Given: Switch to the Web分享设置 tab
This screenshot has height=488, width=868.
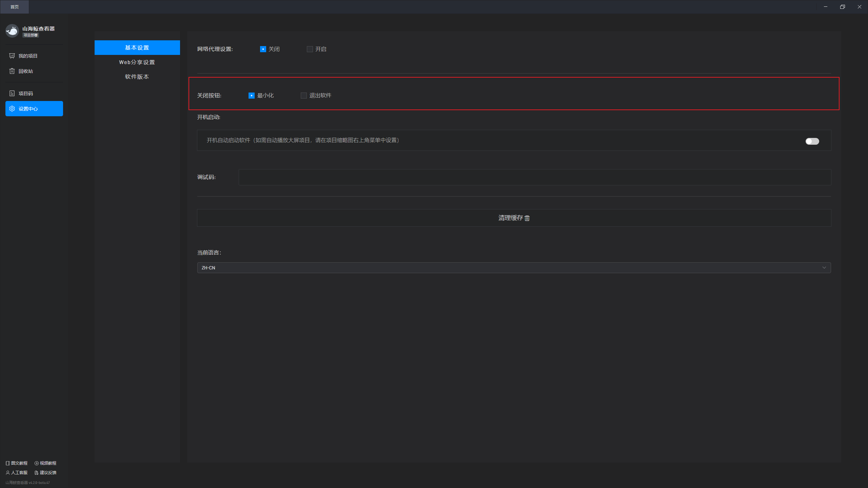Looking at the screenshot, I should [137, 62].
